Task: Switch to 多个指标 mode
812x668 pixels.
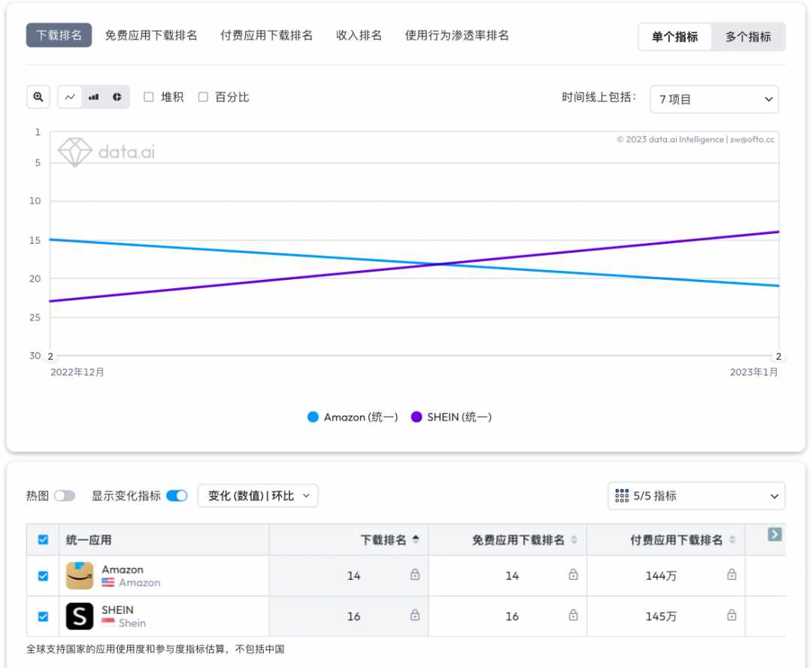Action: click(748, 37)
